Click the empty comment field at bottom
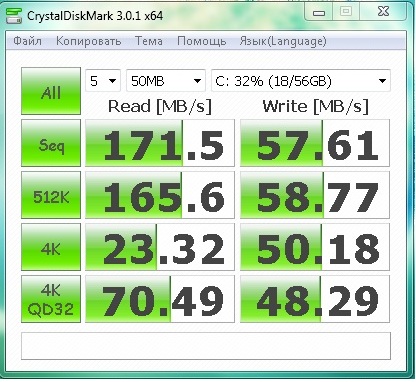The width and height of the screenshot is (416, 382). point(206,346)
